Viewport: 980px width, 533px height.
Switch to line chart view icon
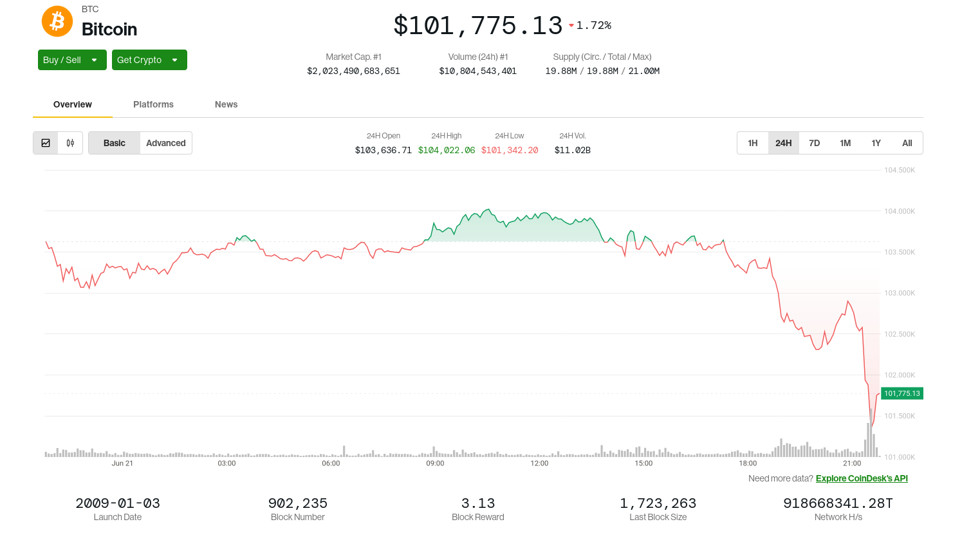click(46, 143)
